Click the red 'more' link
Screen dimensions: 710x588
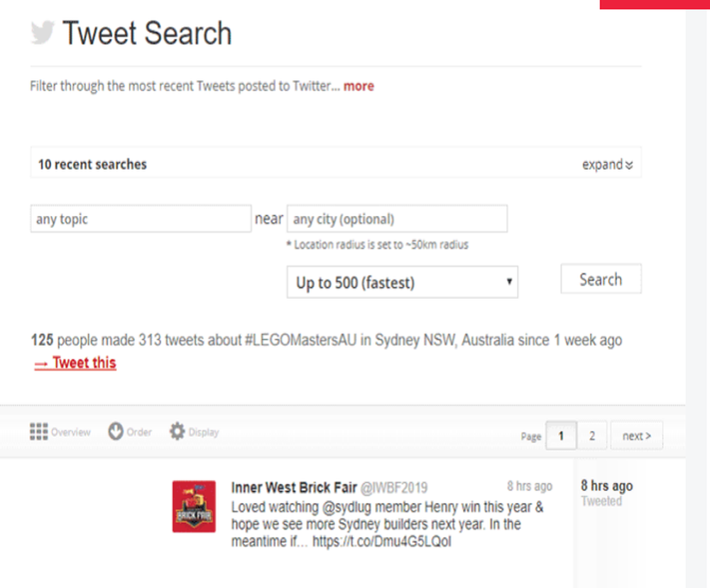[x=359, y=86]
